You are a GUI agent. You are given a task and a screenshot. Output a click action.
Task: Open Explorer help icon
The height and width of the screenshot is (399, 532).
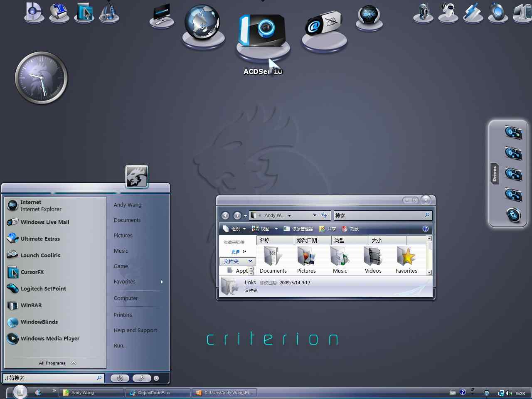425,229
